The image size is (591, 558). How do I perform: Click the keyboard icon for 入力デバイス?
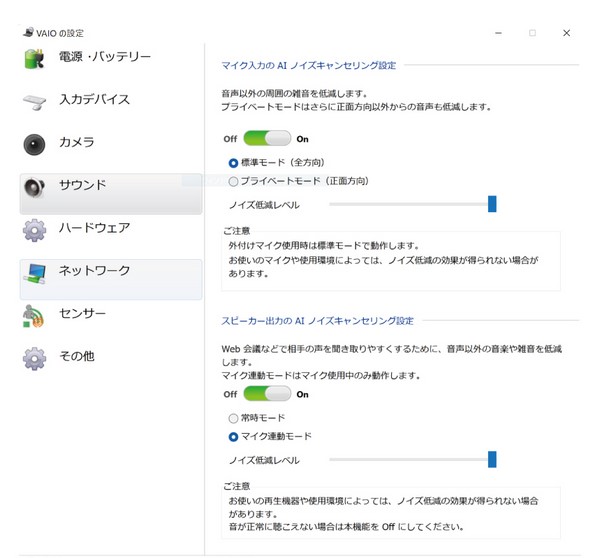click(34, 102)
